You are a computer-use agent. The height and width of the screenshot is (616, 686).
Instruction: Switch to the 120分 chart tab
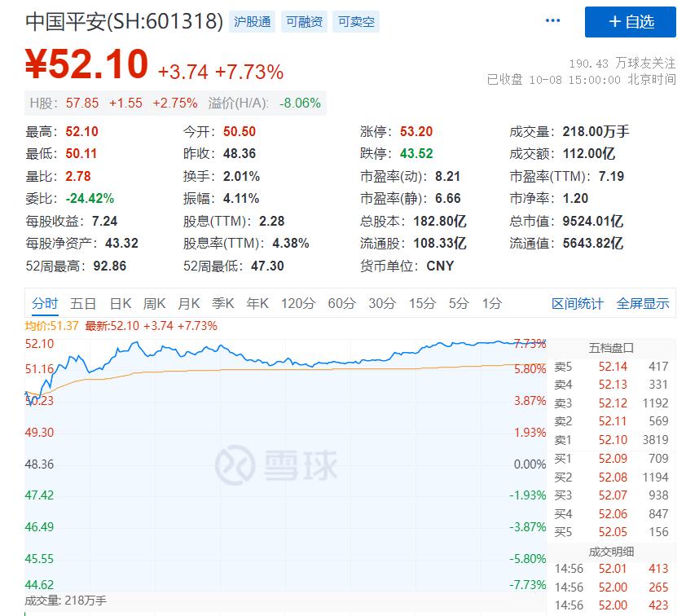tap(298, 303)
